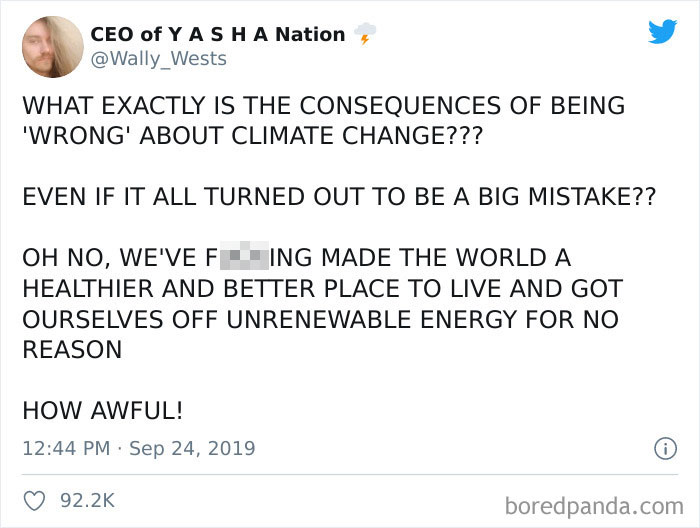
Task: Click the word "REASON"
Action: coord(72,350)
